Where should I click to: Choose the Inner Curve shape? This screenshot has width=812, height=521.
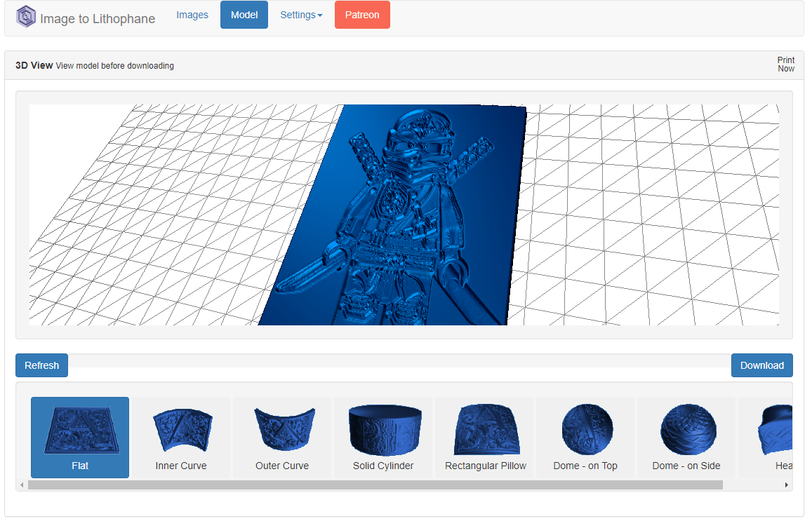(x=181, y=437)
